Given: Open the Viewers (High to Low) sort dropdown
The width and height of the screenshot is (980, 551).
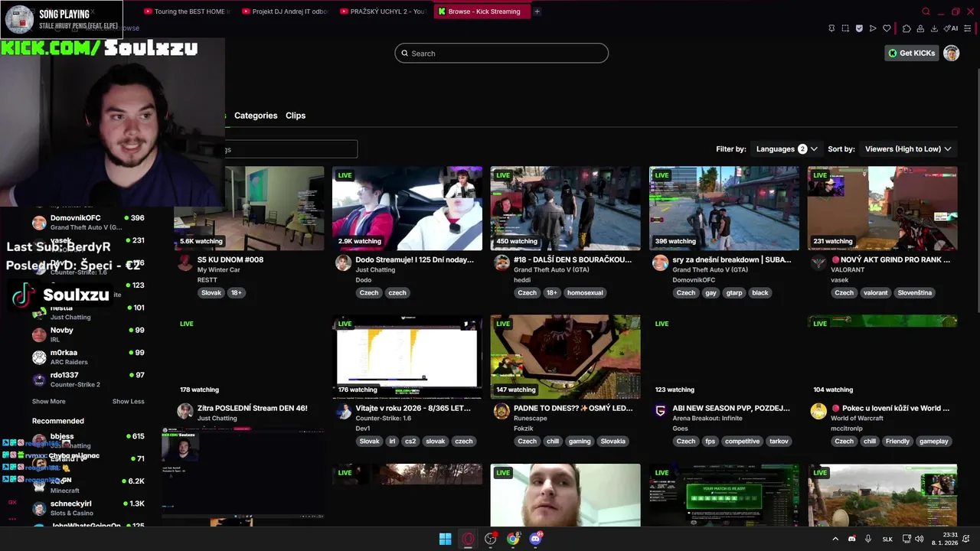Looking at the screenshot, I should (x=908, y=149).
